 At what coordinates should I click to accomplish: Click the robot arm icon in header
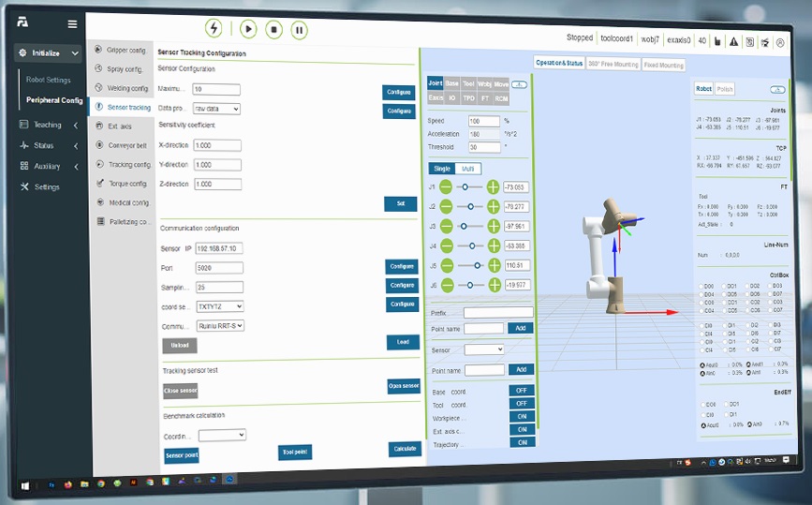[765, 42]
